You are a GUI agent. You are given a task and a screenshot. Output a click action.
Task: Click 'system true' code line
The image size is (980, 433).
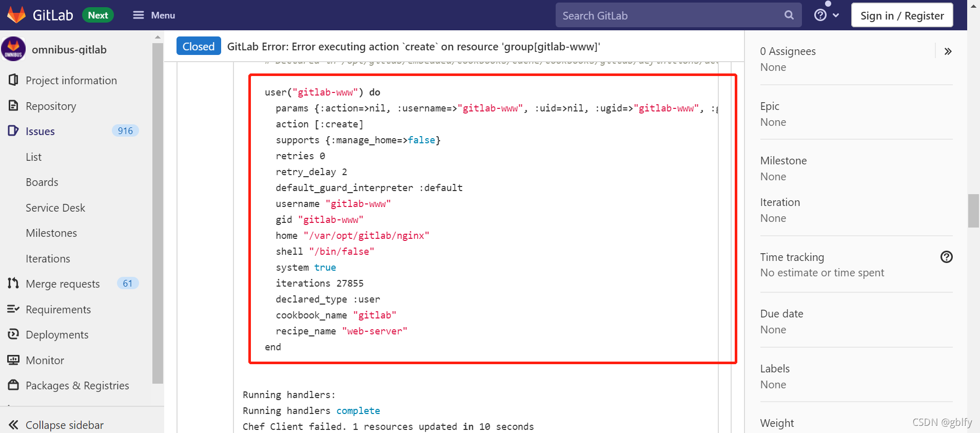click(306, 268)
